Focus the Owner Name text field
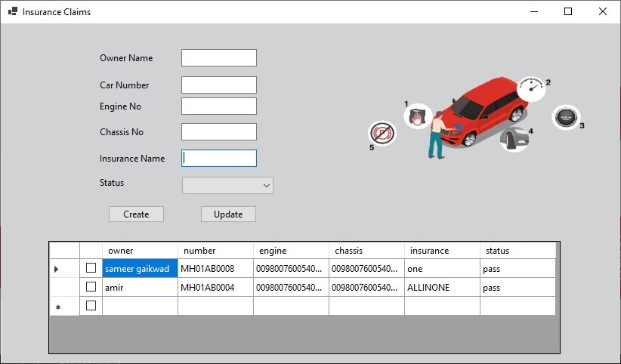Screen dimensions: 621x364 [x=219, y=58]
